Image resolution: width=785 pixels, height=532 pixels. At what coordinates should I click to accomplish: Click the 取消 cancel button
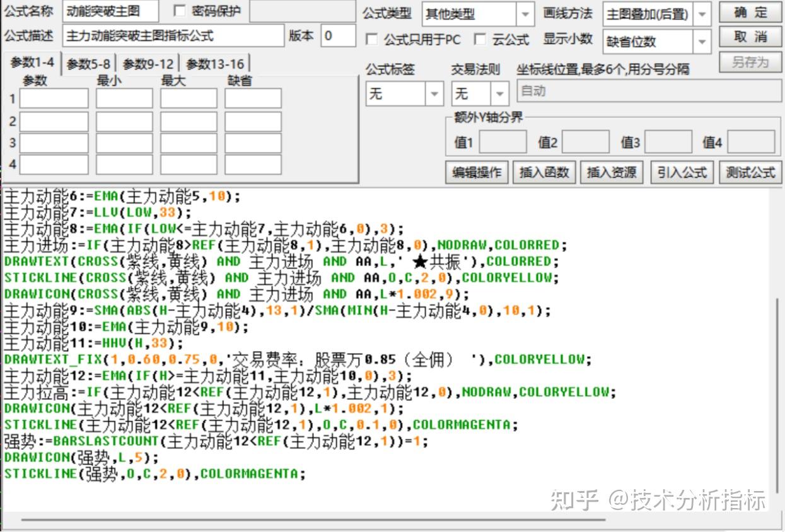750,38
